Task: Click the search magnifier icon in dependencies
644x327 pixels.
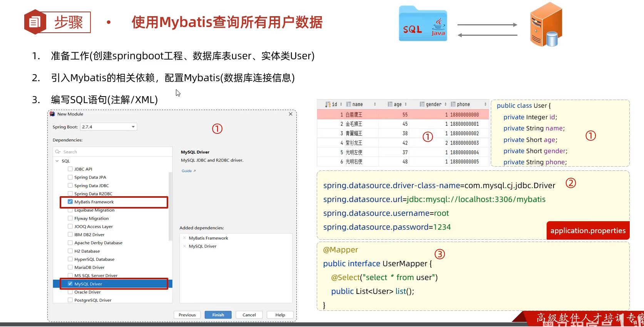Action: (58, 152)
